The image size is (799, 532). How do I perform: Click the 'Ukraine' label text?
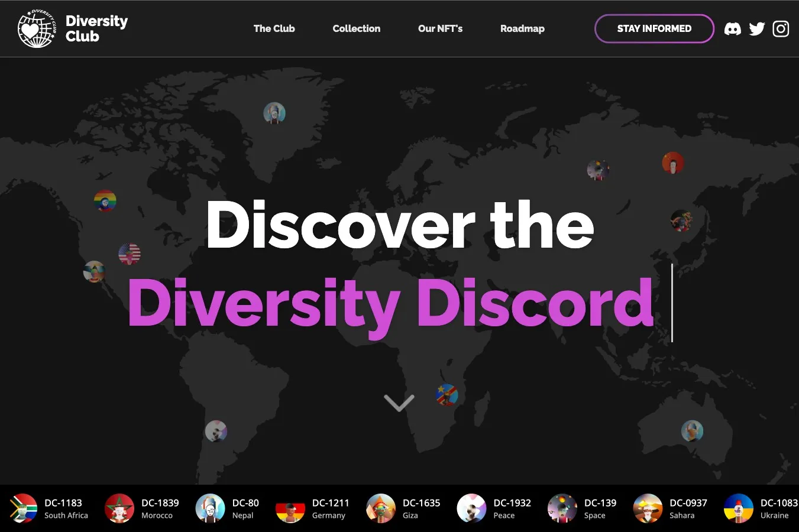click(775, 515)
